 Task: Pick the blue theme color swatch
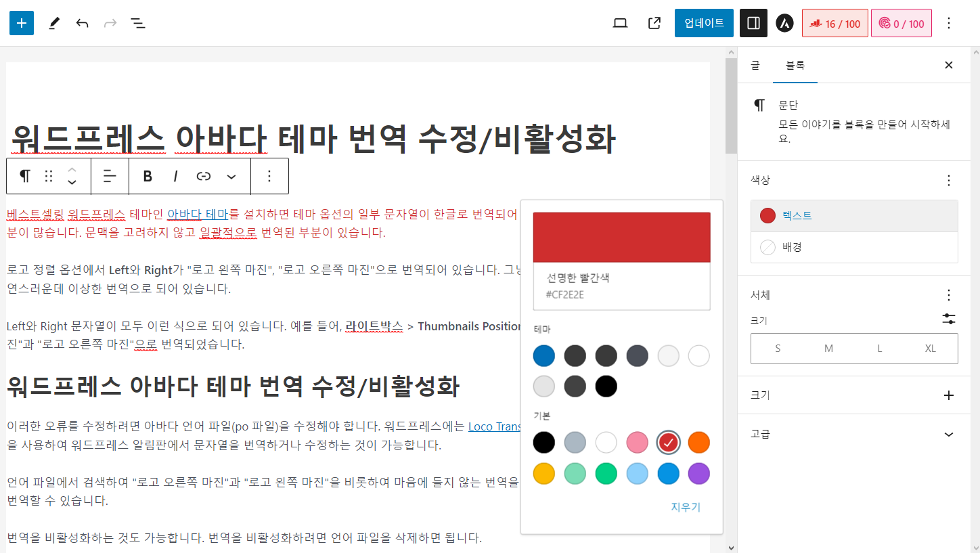(x=544, y=356)
